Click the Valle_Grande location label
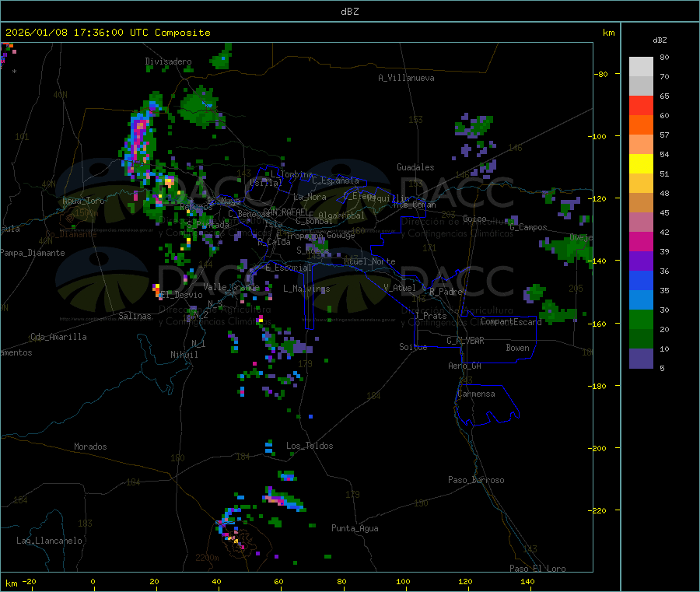700x592 pixels. click(x=231, y=286)
